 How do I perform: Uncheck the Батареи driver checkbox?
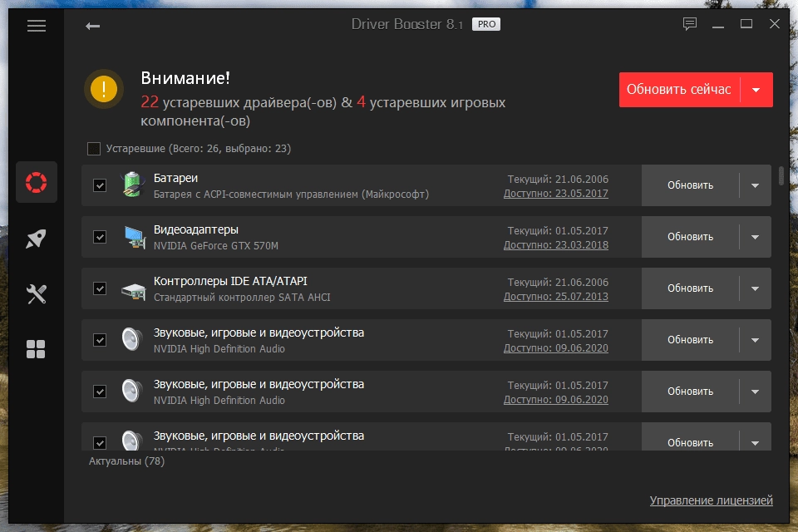click(x=100, y=185)
